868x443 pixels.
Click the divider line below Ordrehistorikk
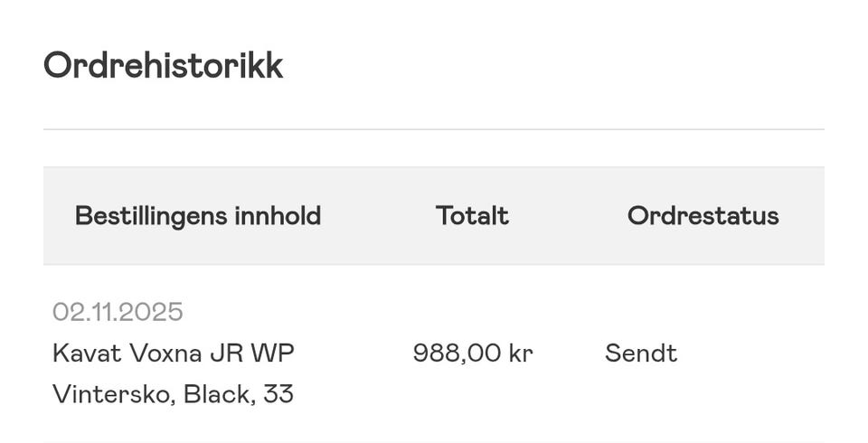click(x=433, y=129)
